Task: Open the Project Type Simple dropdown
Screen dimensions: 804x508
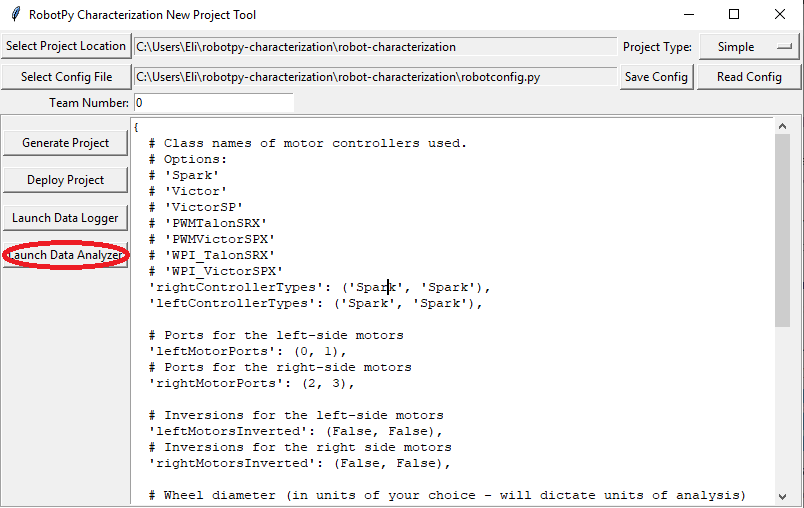Action: click(749, 47)
